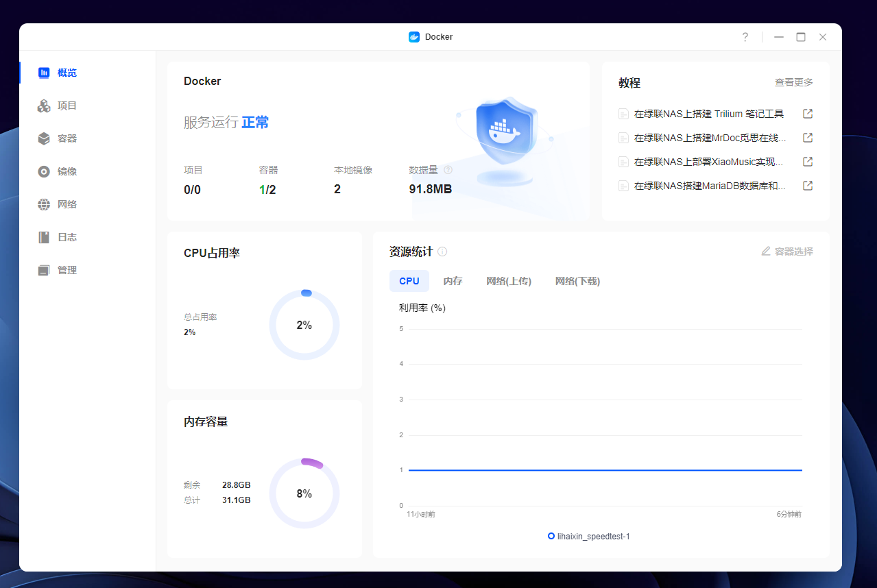Click the Docker whale icon in title bar
This screenshot has width=877, height=588.
click(x=414, y=37)
